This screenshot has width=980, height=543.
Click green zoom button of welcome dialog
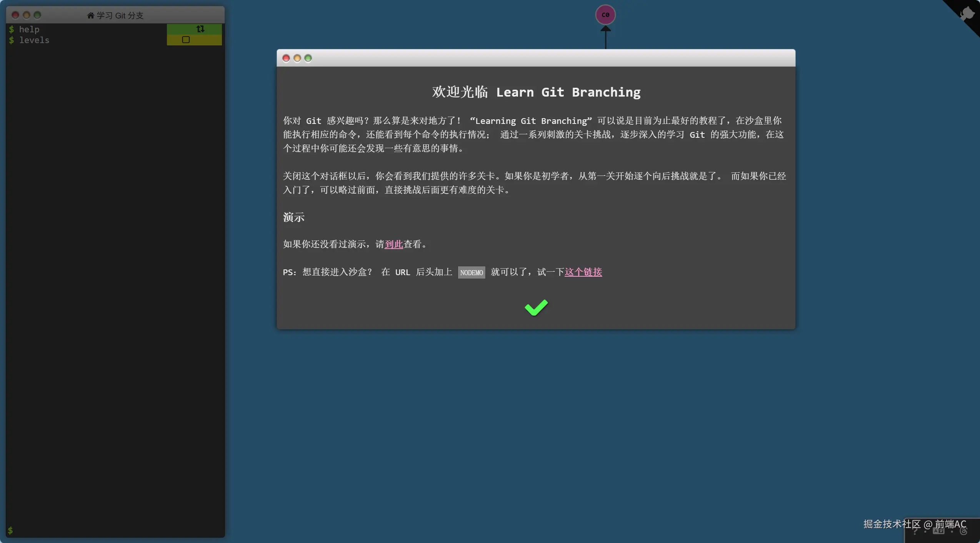308,58
